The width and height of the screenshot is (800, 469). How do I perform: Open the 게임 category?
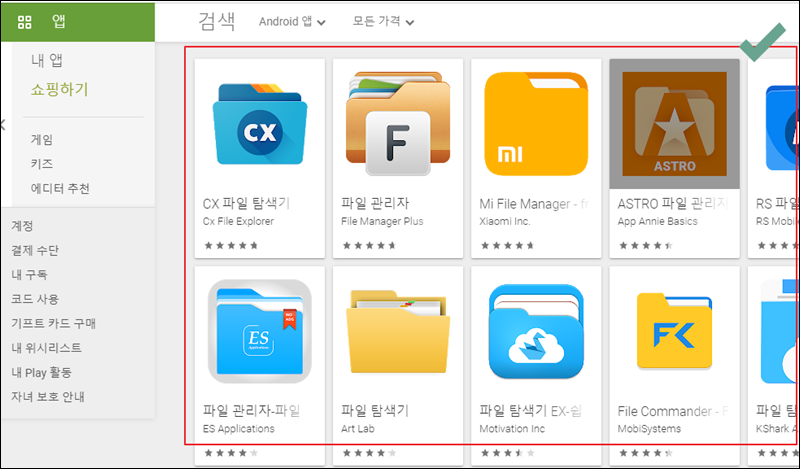42,140
